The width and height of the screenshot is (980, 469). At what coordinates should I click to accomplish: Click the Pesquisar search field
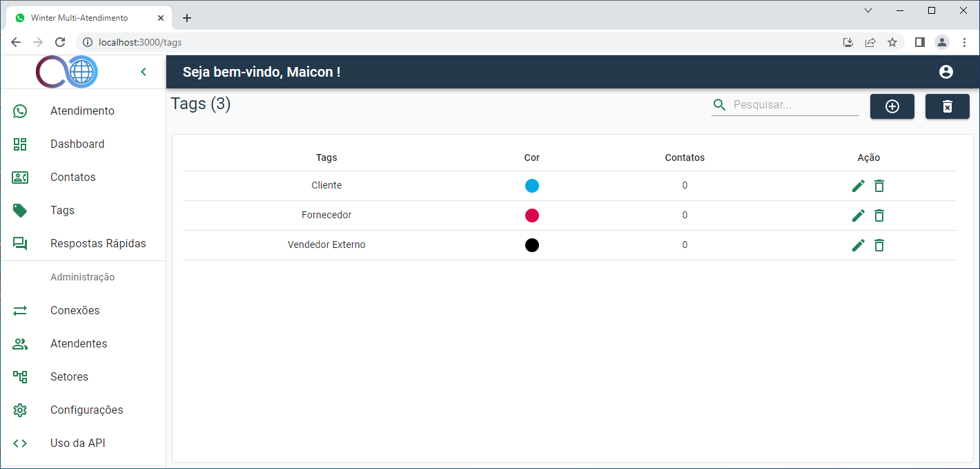pyautogui.click(x=794, y=105)
